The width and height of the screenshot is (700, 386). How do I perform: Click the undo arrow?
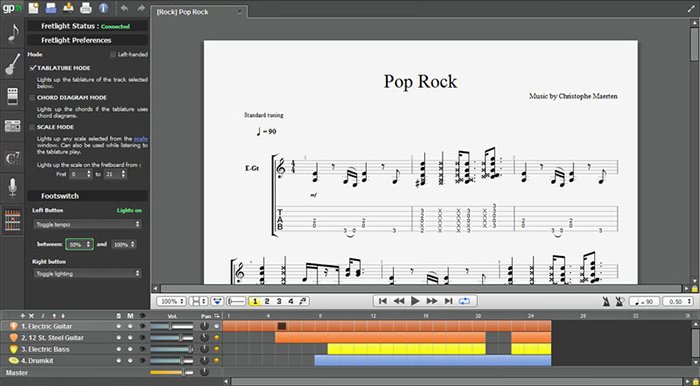coord(125,8)
